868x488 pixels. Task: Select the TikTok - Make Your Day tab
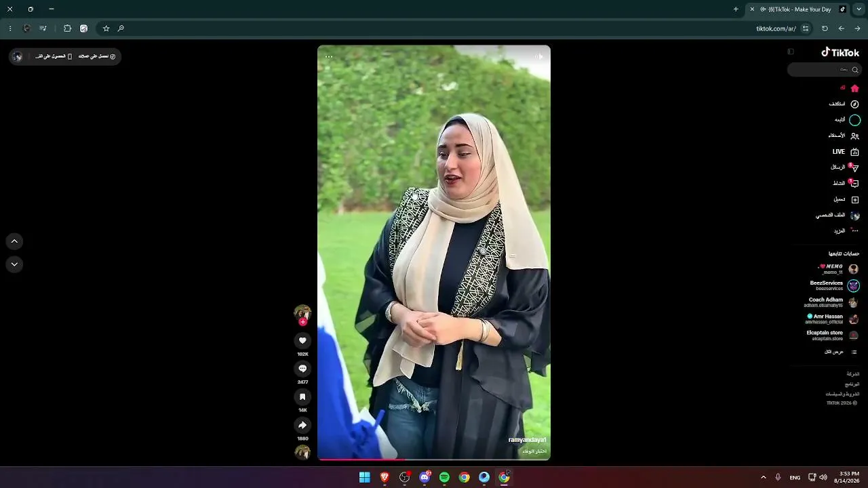tap(797, 9)
